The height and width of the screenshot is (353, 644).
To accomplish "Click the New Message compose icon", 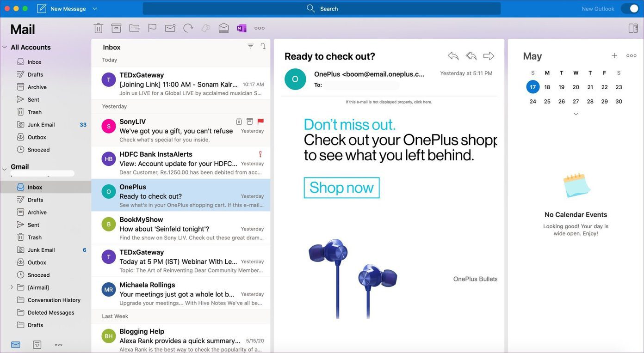I will click(x=42, y=8).
